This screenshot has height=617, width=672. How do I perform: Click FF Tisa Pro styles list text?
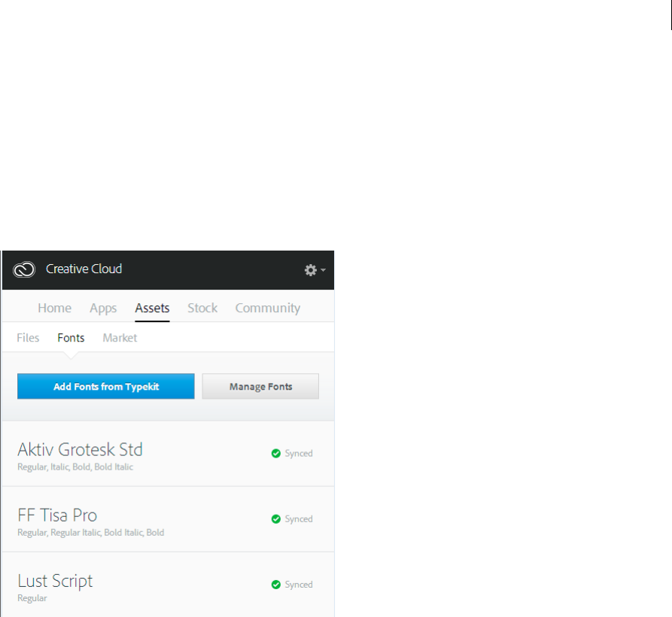pos(90,533)
